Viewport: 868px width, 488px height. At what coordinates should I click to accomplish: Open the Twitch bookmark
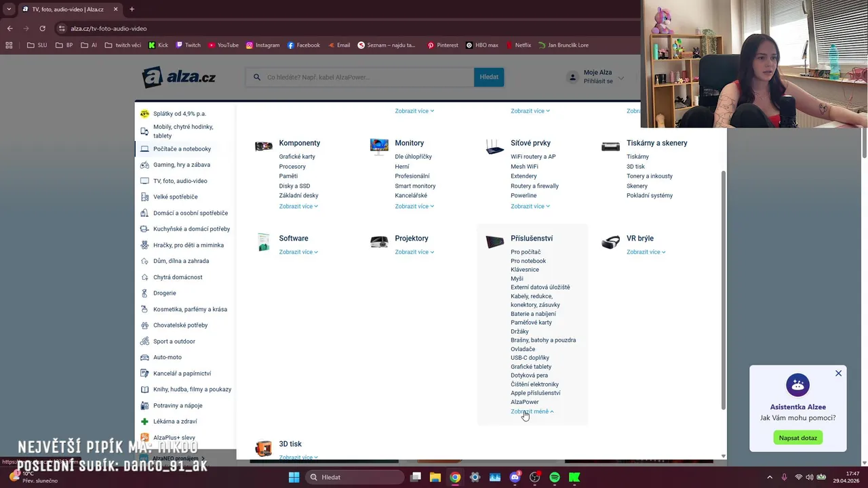(x=189, y=45)
